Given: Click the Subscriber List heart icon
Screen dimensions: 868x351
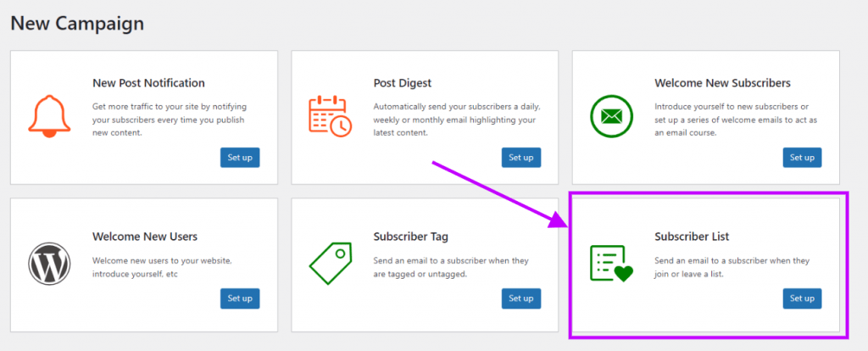Looking at the screenshot, I should pyautogui.click(x=611, y=264).
